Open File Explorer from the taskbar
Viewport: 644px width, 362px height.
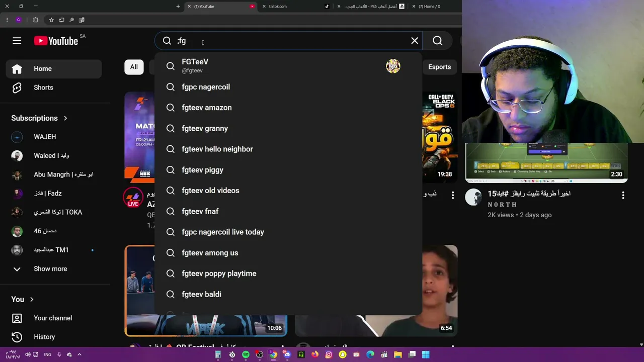398,354
